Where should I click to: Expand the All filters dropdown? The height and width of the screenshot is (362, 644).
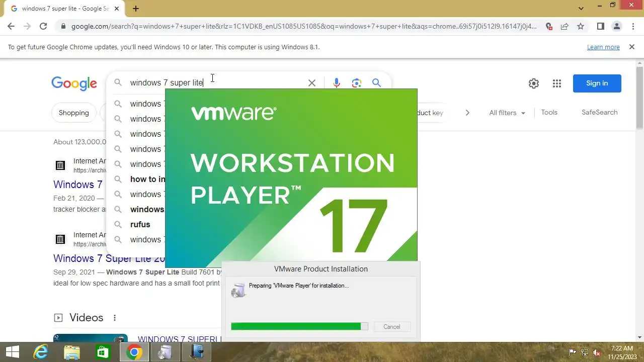[507, 113]
